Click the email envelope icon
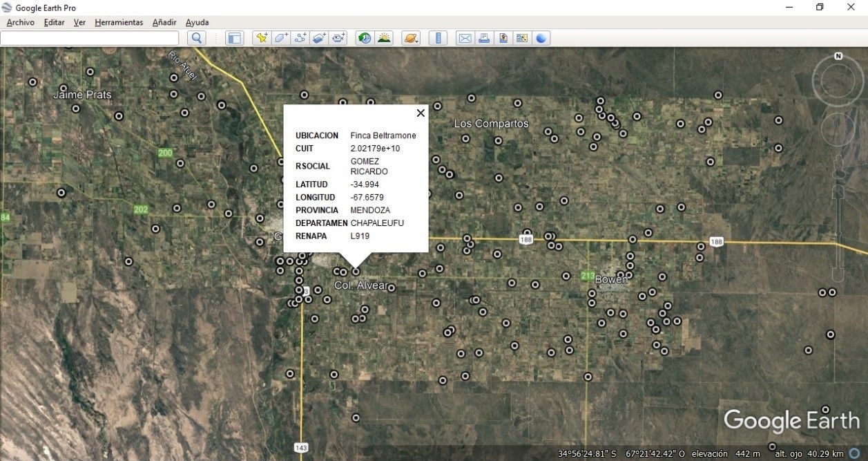 [x=465, y=38]
